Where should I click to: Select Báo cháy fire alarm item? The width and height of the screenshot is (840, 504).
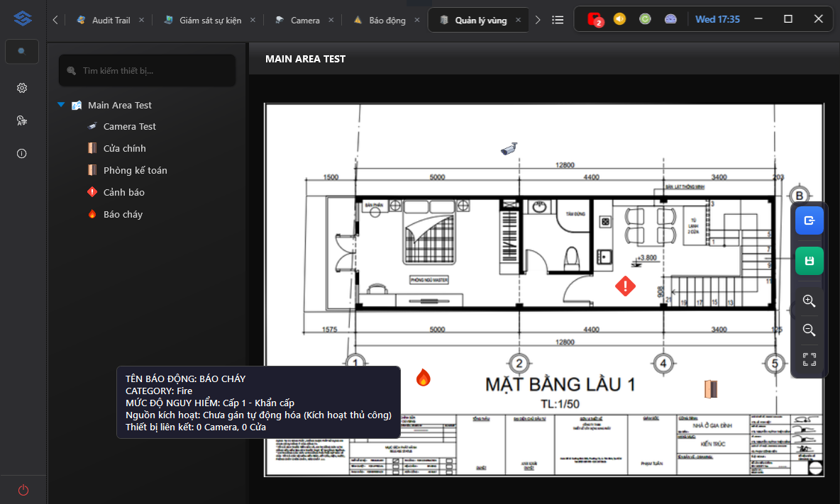[x=123, y=215]
